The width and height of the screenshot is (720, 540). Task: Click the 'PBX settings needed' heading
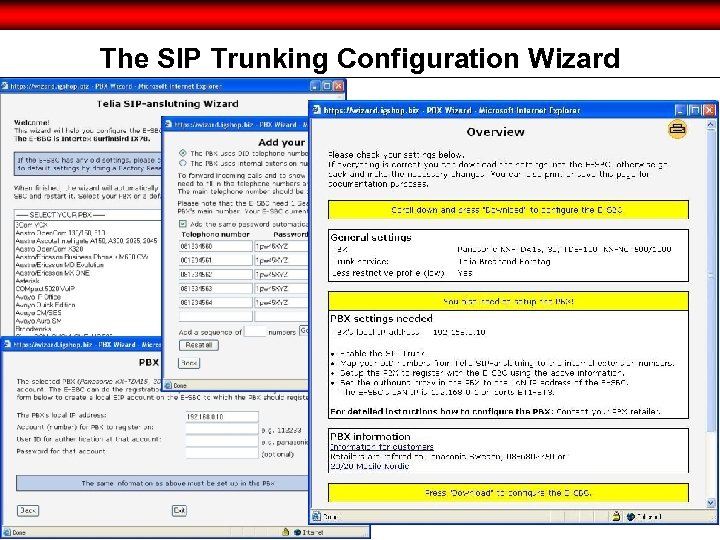point(381,318)
